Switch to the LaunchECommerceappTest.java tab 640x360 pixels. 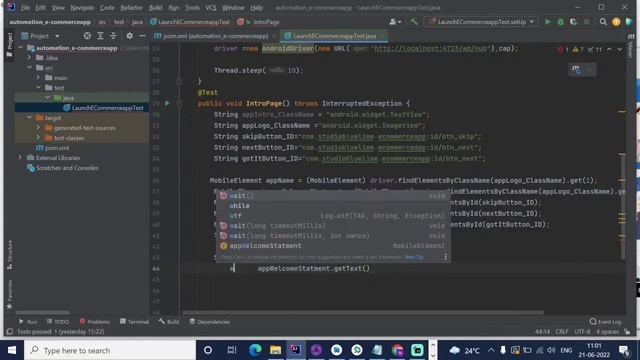(334, 36)
